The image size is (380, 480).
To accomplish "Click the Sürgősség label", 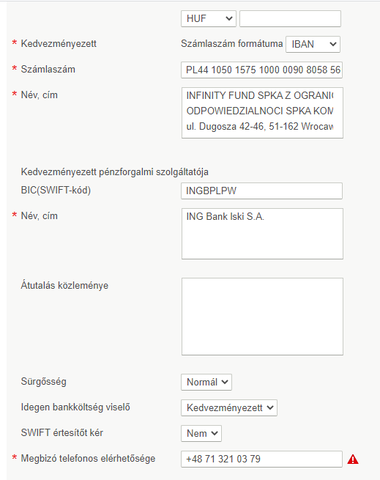I will (x=43, y=381).
